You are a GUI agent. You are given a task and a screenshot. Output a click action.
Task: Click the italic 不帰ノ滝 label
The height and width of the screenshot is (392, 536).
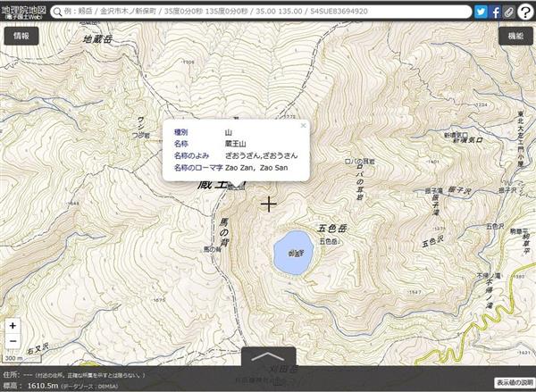pyautogui.click(x=490, y=295)
